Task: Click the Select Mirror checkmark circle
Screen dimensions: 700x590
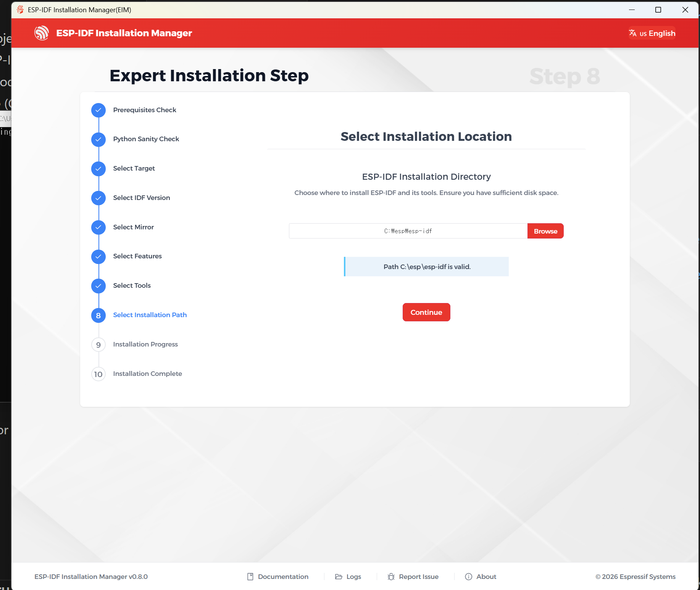Action: pyautogui.click(x=98, y=227)
